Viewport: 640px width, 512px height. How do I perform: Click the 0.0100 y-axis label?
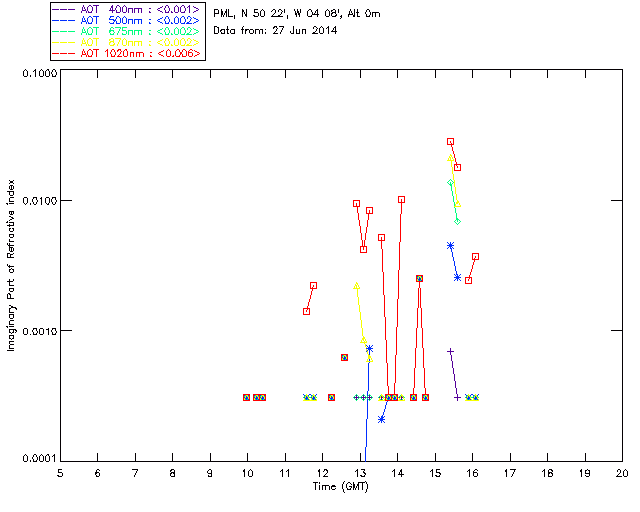[x=39, y=200]
